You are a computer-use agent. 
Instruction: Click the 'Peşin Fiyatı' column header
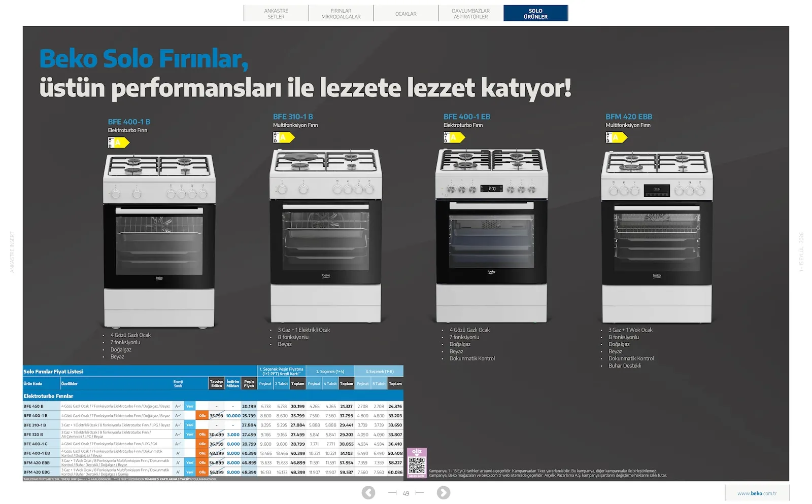[249, 384]
